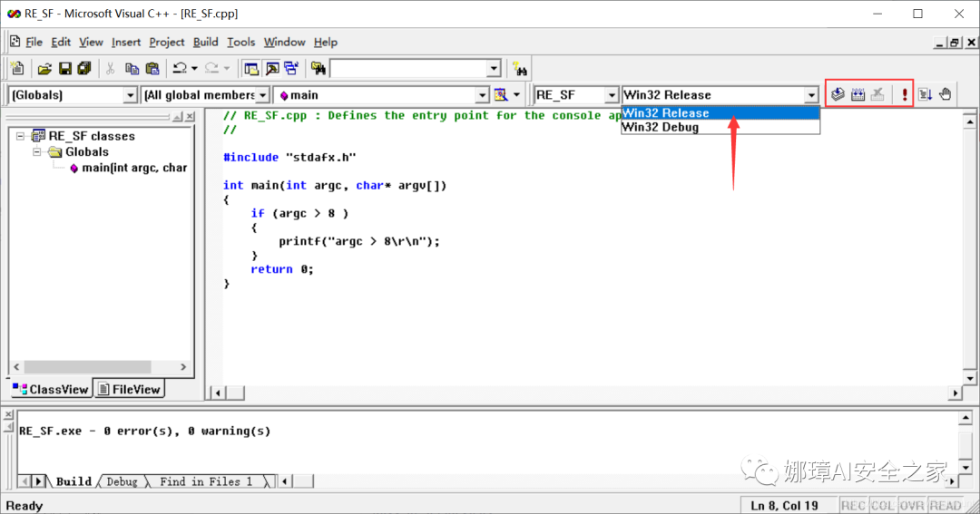Open the View menu
Viewport: 980px width, 514px height.
91,42
